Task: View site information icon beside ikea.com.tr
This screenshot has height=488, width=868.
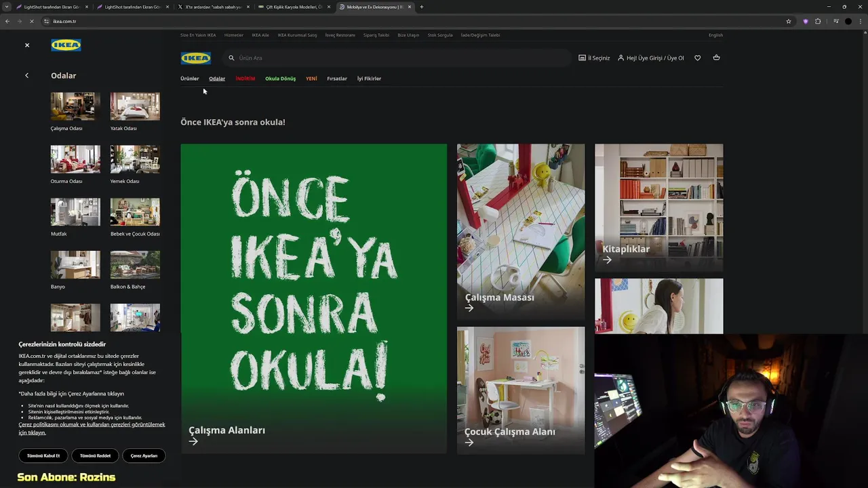Action: (x=47, y=21)
